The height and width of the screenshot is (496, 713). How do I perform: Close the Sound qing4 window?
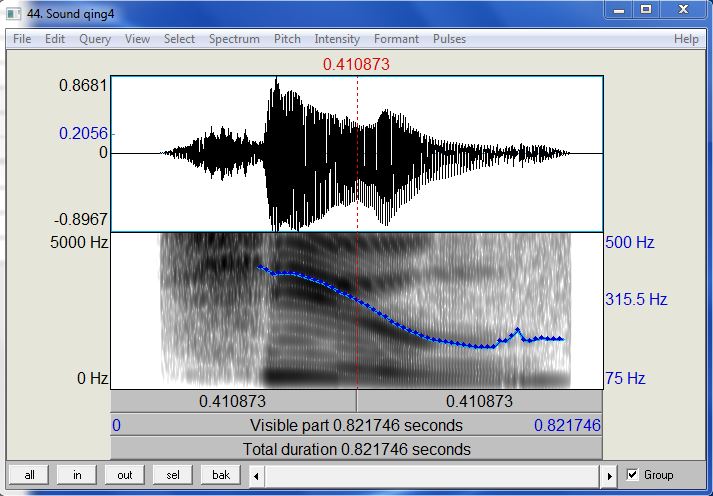(x=683, y=9)
